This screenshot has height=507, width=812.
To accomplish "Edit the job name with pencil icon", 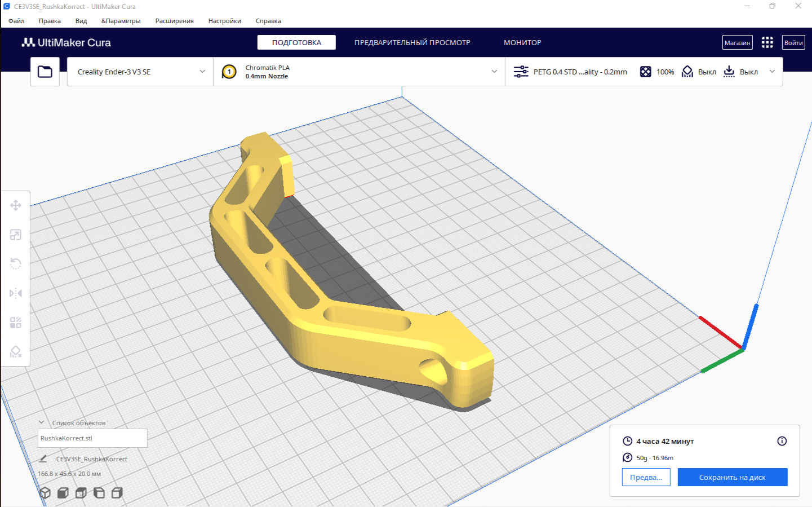I will click(x=43, y=459).
